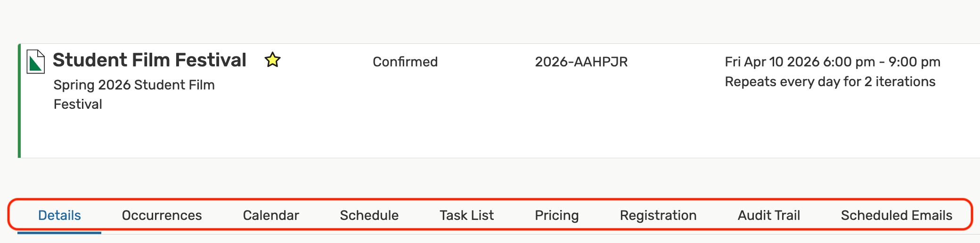This screenshot has height=243, width=980.
Task: Click the Student Film Festival event title
Action: point(149,60)
